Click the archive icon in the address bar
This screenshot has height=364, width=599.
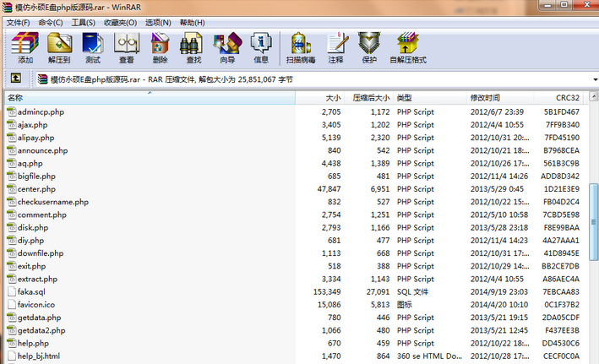42,79
